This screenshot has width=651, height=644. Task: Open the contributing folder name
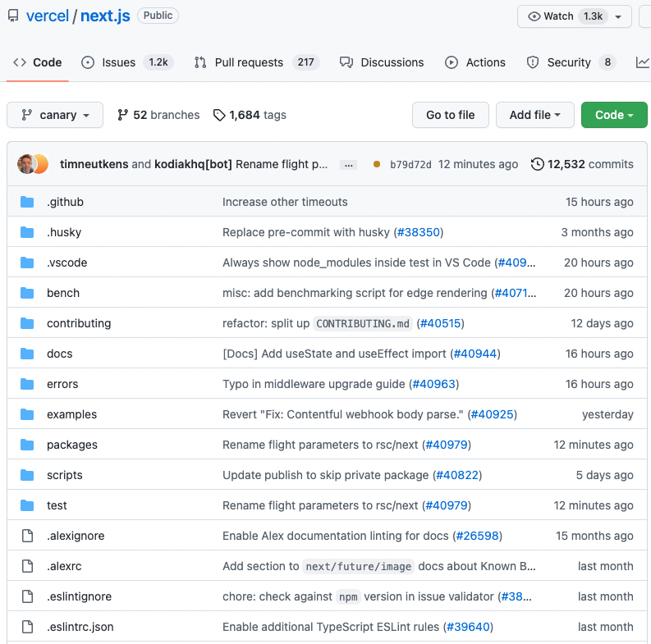pyautogui.click(x=79, y=323)
